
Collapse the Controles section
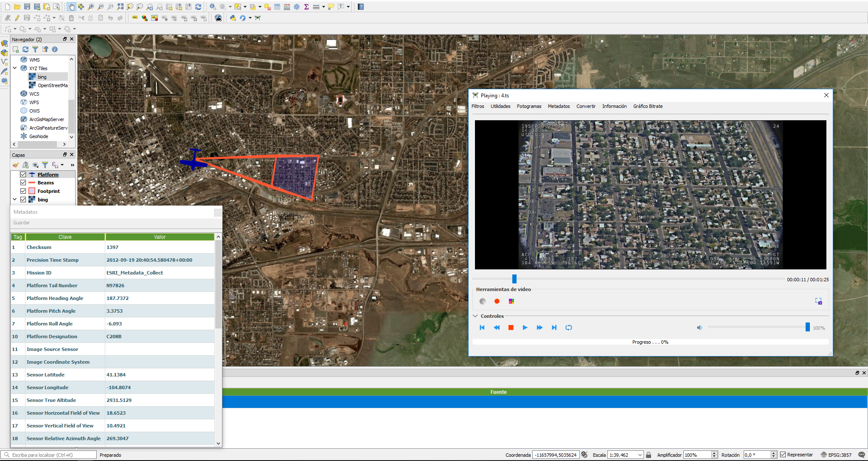475,316
